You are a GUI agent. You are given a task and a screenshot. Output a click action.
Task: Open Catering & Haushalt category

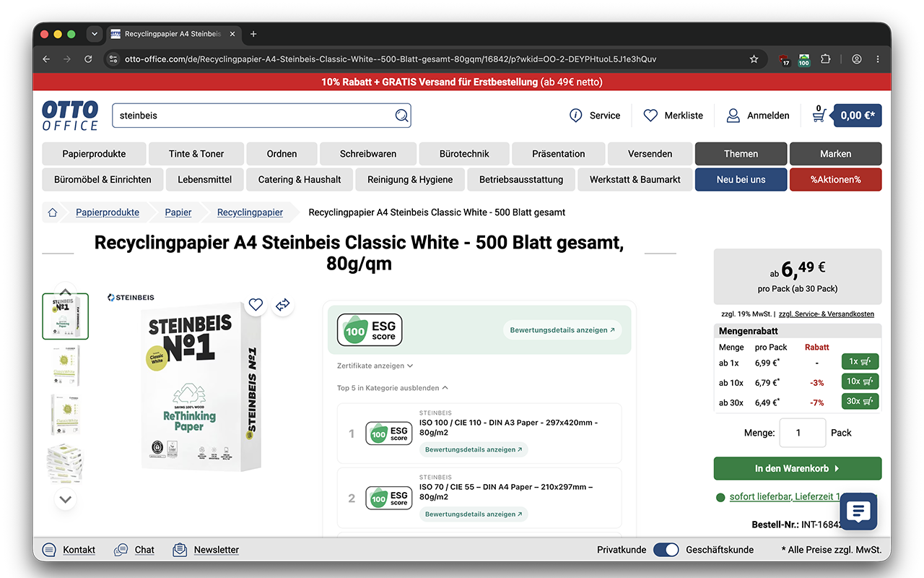click(300, 180)
